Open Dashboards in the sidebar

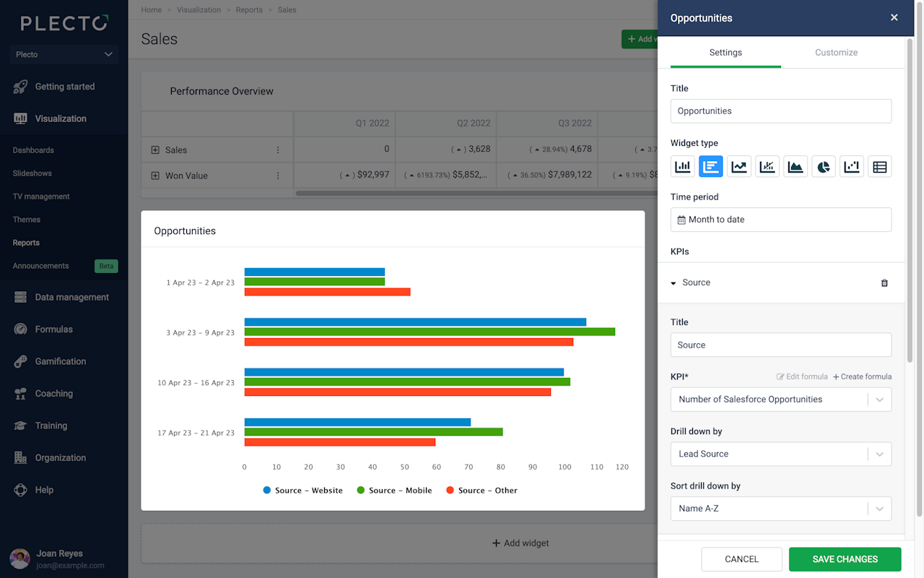pos(33,150)
